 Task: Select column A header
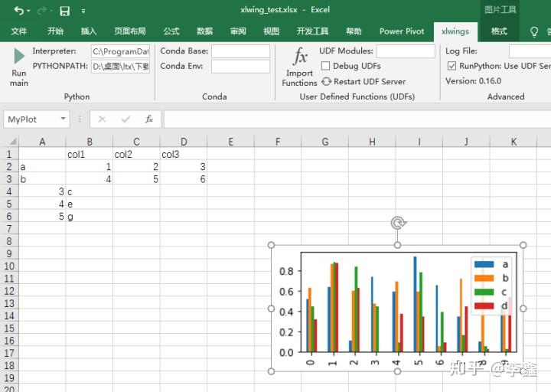click(42, 142)
